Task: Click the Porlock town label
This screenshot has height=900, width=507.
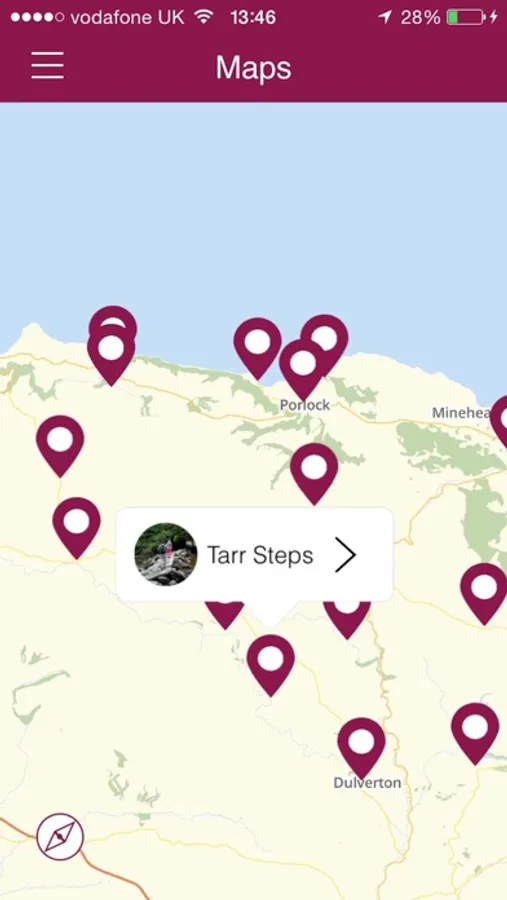Action: click(x=305, y=405)
